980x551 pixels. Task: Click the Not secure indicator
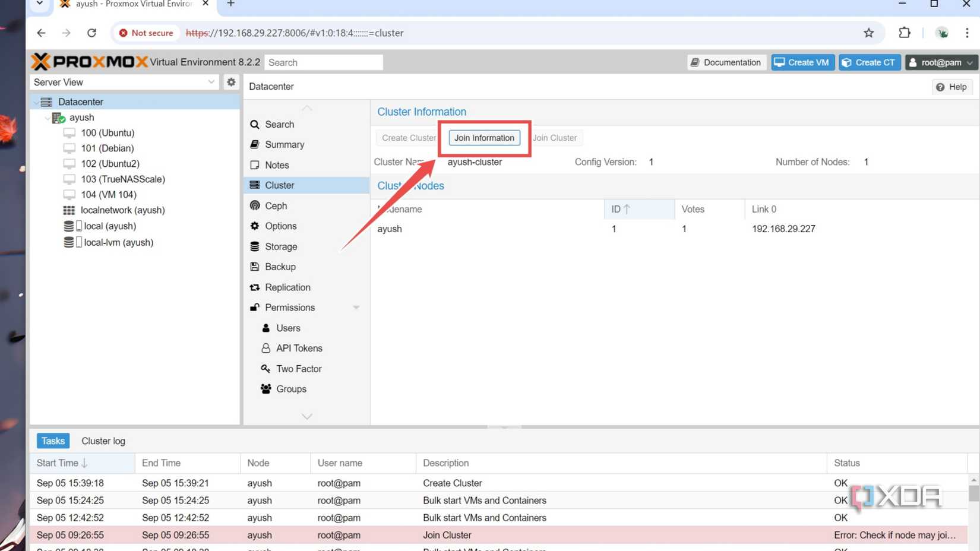point(146,33)
